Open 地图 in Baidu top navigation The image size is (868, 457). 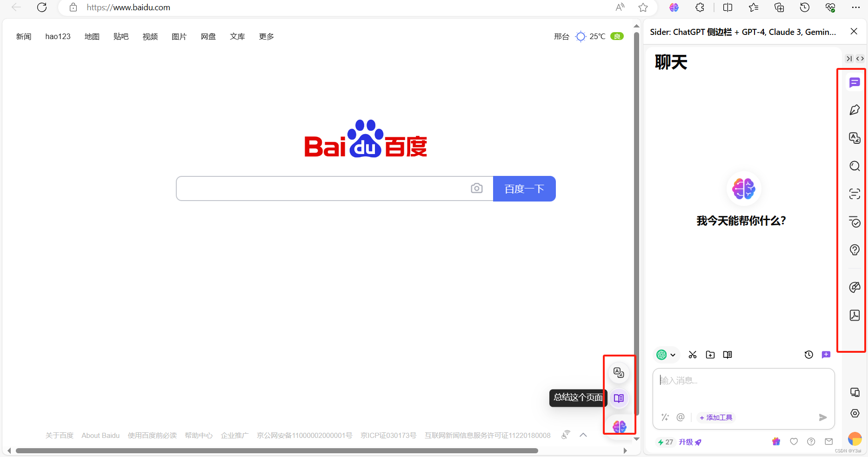pyautogui.click(x=92, y=36)
